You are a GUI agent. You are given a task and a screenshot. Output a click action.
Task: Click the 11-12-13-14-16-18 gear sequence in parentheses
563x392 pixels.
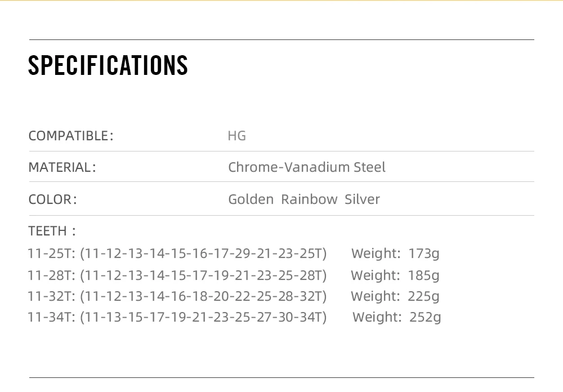pyautogui.click(x=203, y=296)
